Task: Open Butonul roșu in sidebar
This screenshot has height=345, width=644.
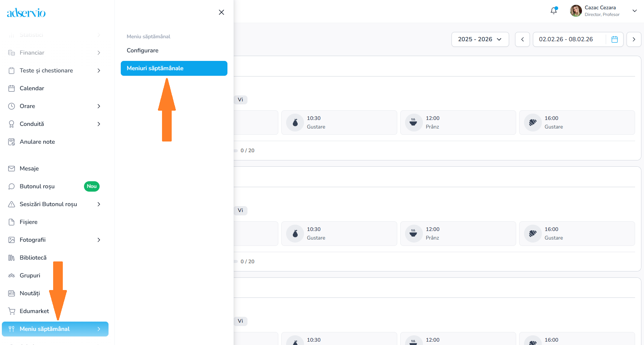Action: click(x=37, y=186)
